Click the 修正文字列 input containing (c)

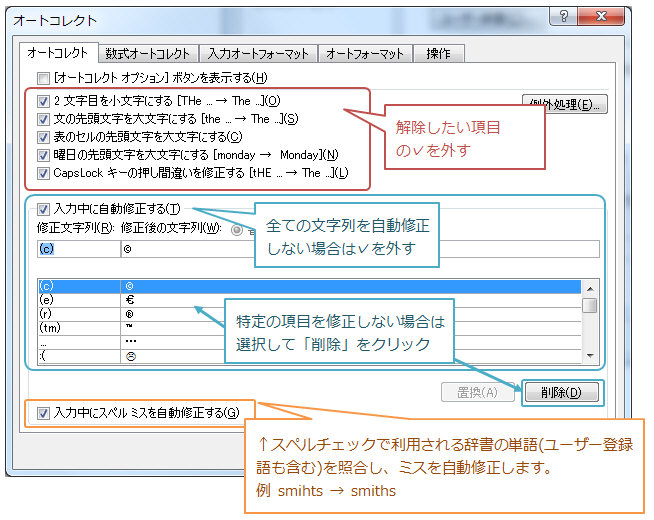point(79,249)
